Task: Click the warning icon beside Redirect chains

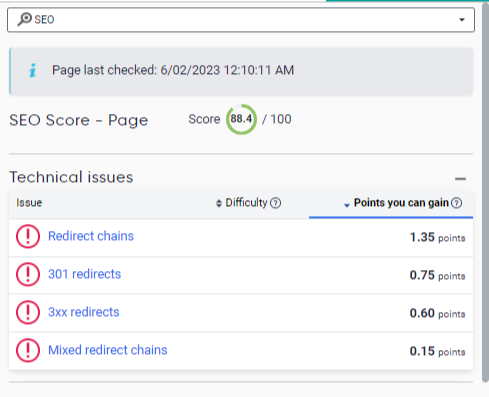Action: (28, 236)
